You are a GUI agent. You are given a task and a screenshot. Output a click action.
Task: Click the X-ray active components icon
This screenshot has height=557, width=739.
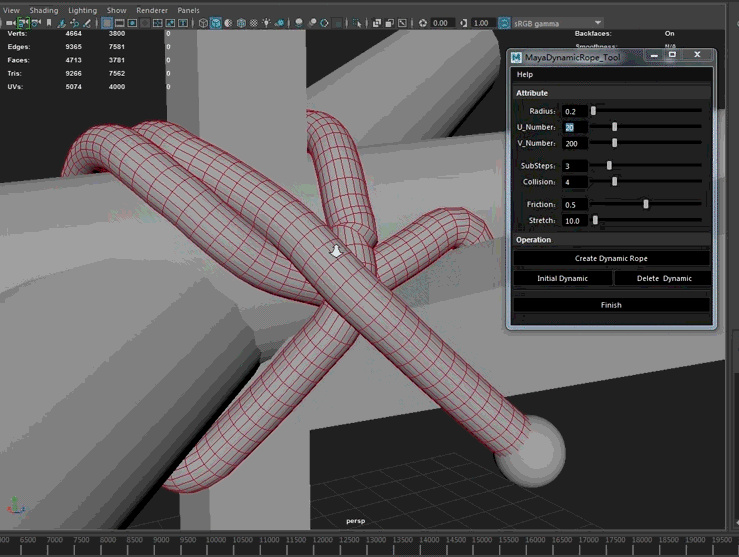tap(389, 23)
